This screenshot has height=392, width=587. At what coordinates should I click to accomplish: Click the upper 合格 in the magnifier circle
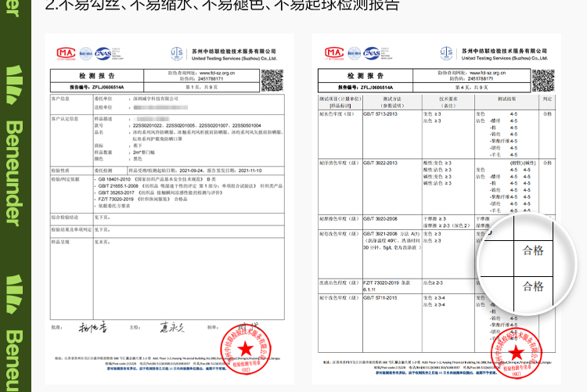(x=533, y=250)
